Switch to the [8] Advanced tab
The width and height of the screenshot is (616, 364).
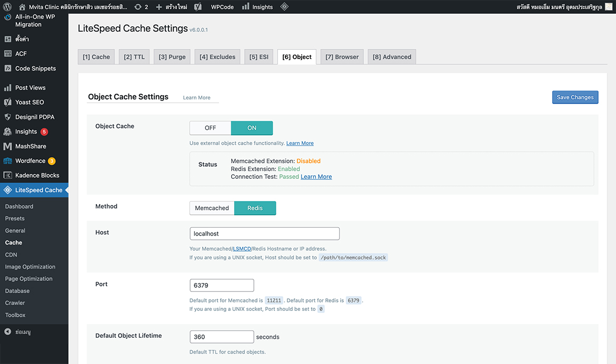pos(392,57)
